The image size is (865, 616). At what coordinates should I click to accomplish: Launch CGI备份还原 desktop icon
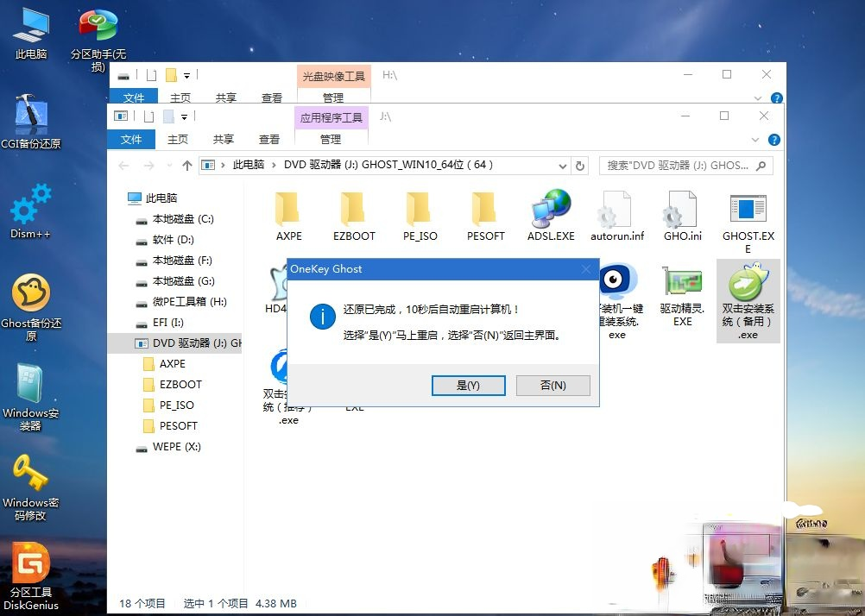tap(31, 123)
